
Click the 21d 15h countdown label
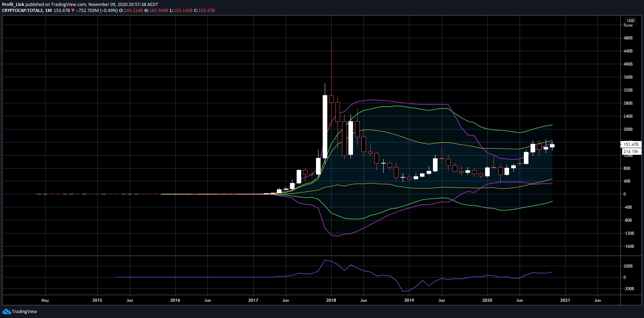click(x=631, y=152)
